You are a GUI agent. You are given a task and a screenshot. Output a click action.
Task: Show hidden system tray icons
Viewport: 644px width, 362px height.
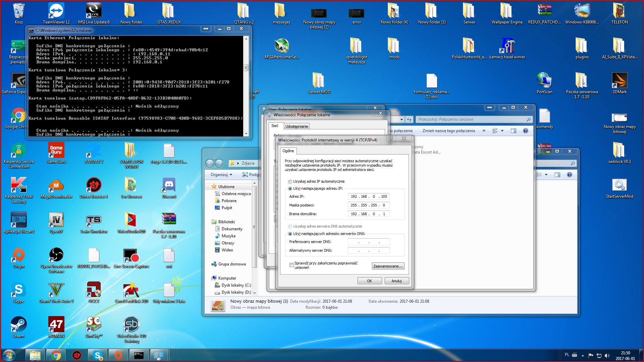[x=583, y=356]
